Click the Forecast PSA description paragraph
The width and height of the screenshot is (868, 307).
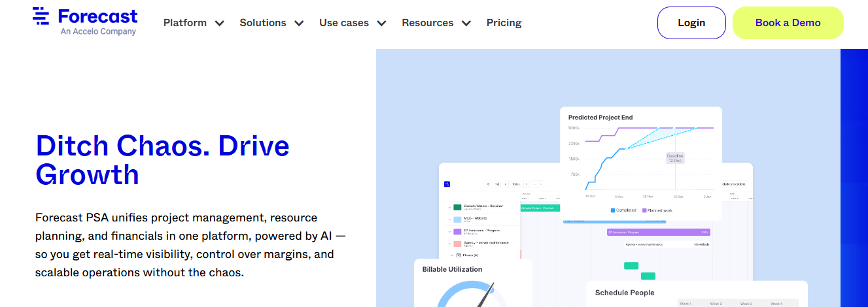(x=191, y=245)
